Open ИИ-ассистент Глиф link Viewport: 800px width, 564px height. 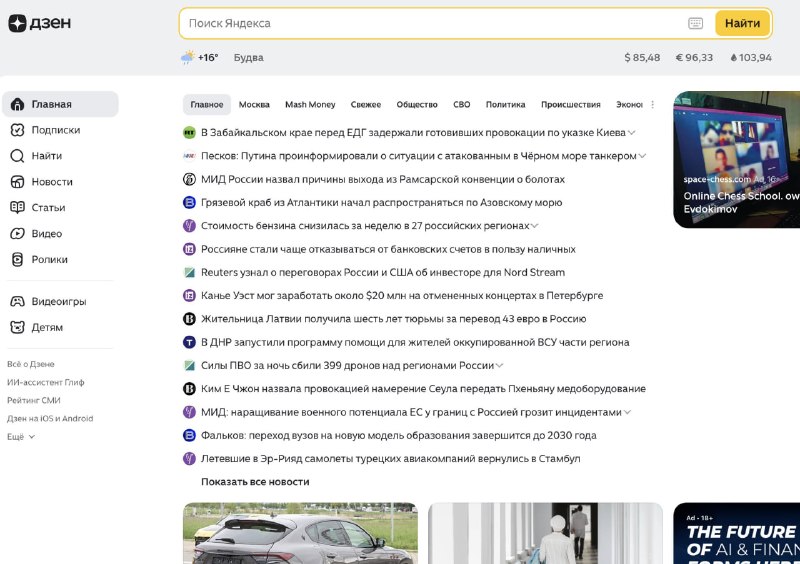[x=45, y=382]
